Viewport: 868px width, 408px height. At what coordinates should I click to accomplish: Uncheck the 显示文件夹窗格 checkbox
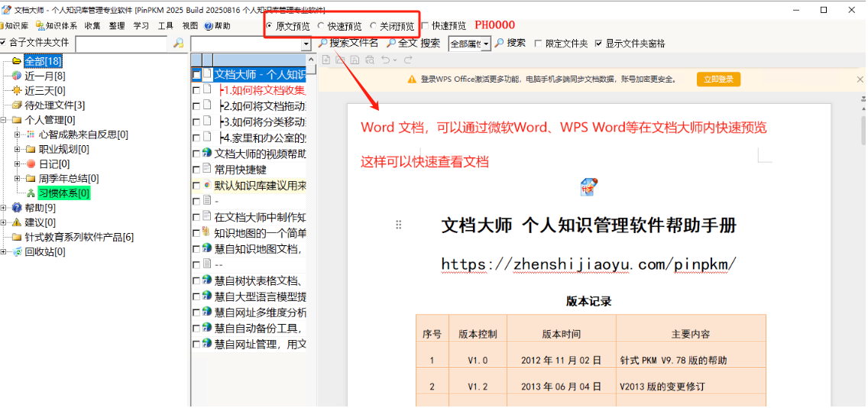(598, 44)
